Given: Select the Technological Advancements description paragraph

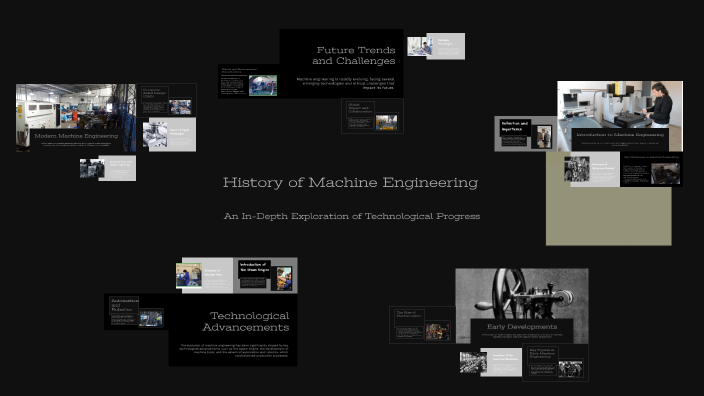Looking at the screenshot, I should (x=233, y=350).
